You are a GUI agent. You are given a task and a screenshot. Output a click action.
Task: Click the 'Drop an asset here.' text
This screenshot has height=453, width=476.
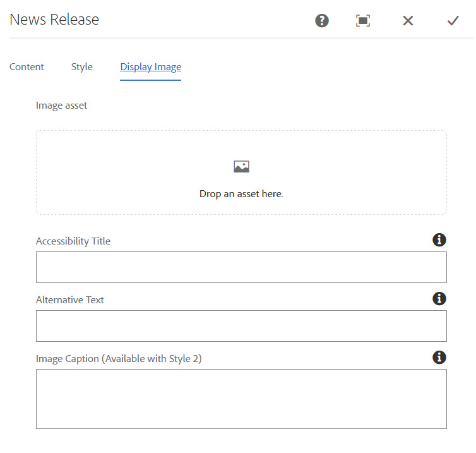[x=241, y=194]
